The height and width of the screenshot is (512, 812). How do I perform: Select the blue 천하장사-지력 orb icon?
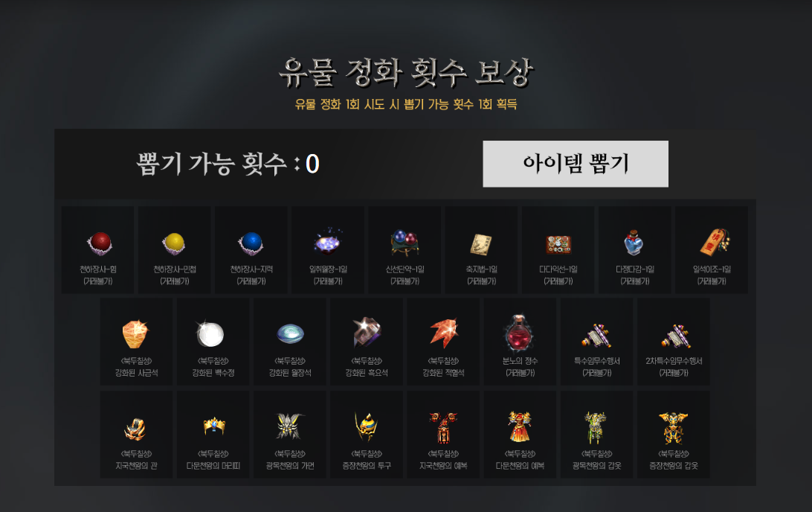coord(251,243)
